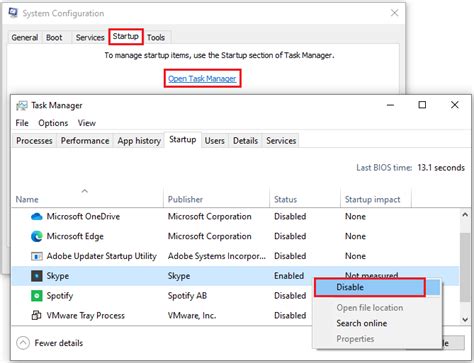The image size is (474, 363).
Task: Select the Spotify name in the list
Action: click(60, 296)
